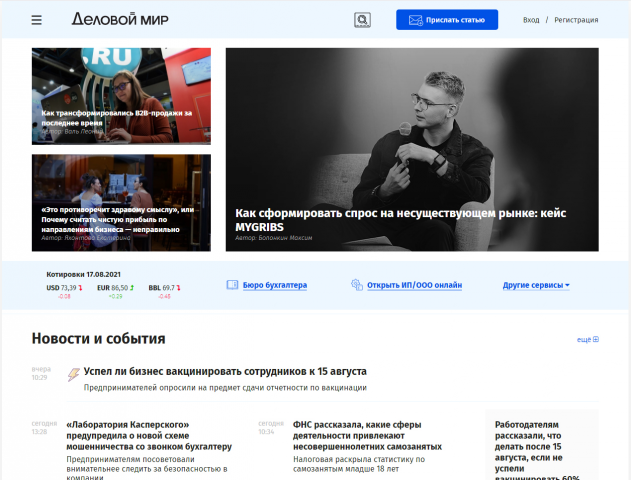Screen dimensions: 631x480
Task: Click the Предпринимателей опросили summary text
Action: coord(225,388)
